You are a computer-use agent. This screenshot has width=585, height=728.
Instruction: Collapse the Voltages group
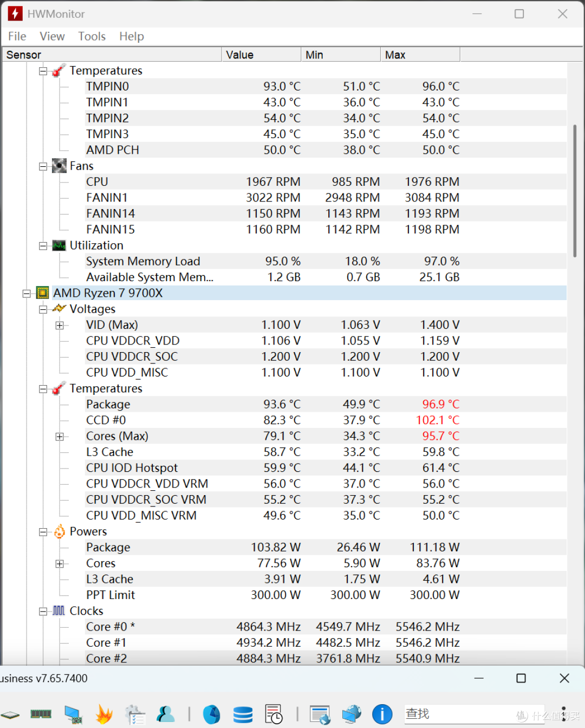pyautogui.click(x=43, y=309)
